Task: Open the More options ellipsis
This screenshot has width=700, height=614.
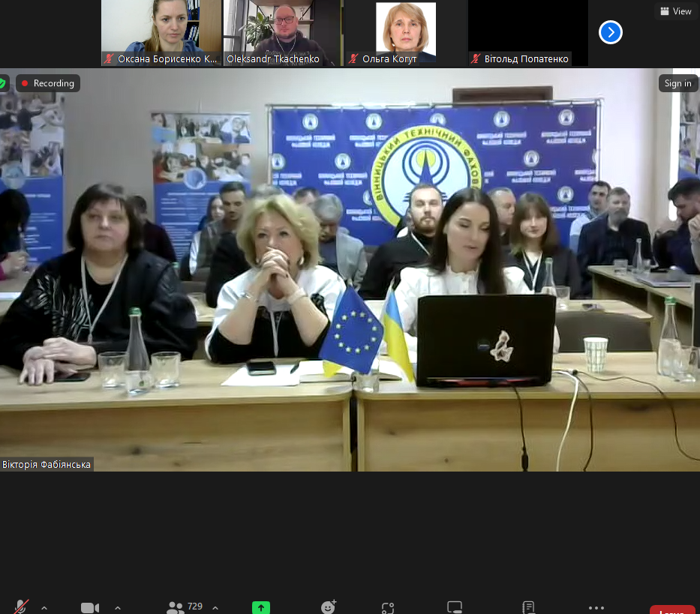Action: (x=596, y=607)
